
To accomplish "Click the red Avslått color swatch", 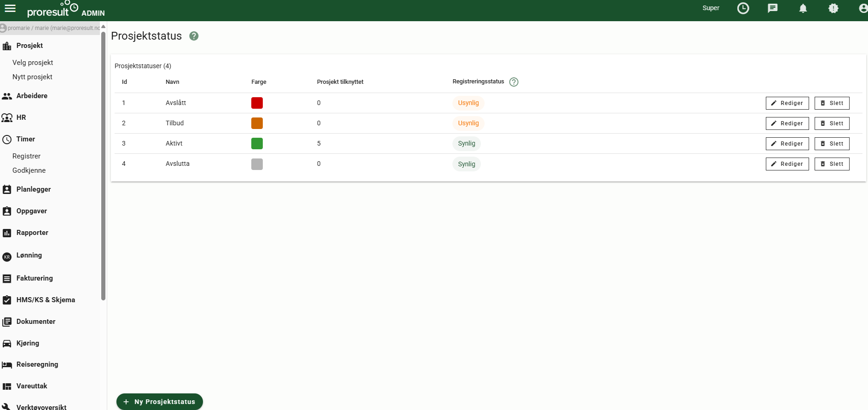I will (x=257, y=103).
